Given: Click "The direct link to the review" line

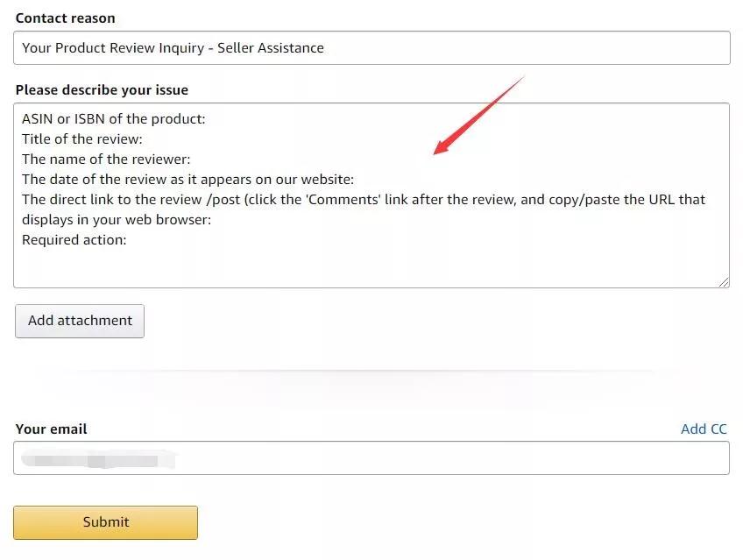Looking at the screenshot, I should (363, 199).
